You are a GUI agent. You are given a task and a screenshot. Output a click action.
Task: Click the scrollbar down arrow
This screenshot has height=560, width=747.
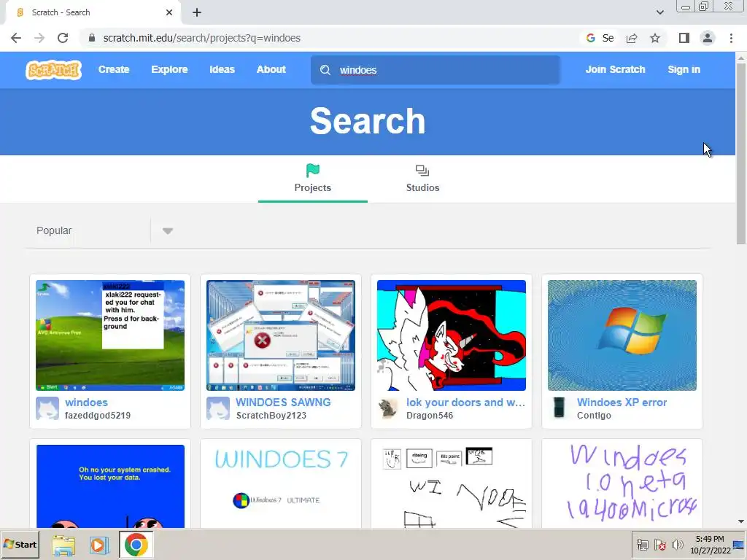[741, 521]
